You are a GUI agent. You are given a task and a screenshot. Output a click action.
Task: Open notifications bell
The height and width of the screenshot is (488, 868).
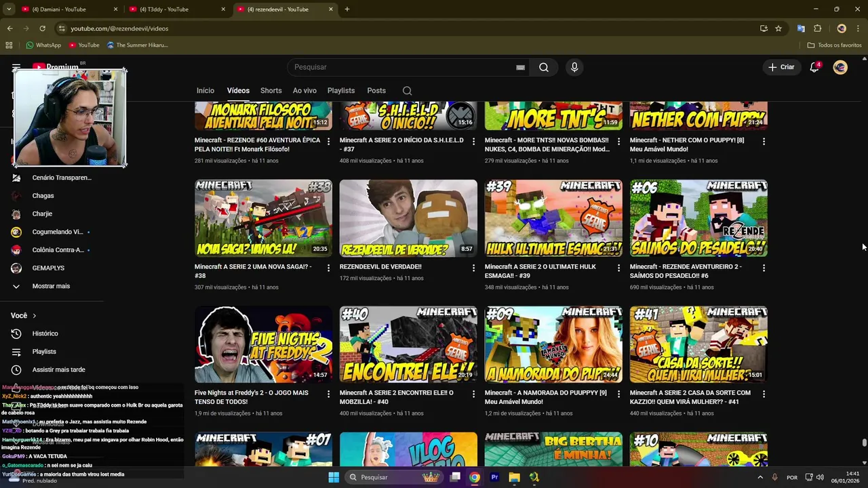click(814, 67)
